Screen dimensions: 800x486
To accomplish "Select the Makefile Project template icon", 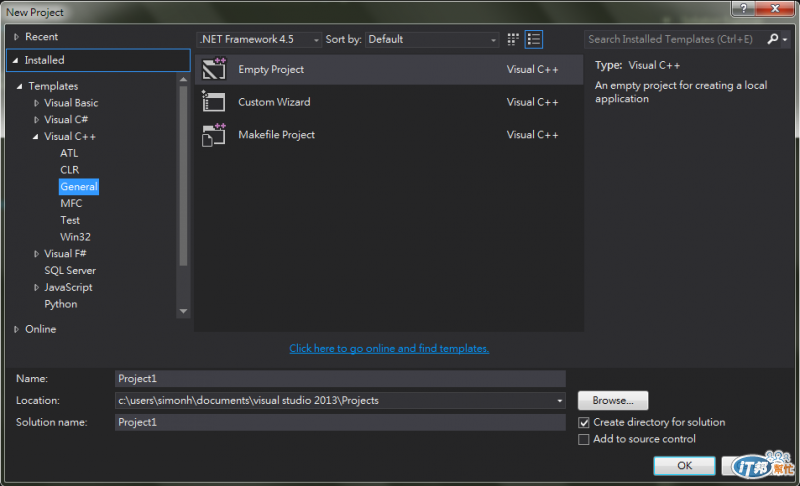I will tap(214, 135).
